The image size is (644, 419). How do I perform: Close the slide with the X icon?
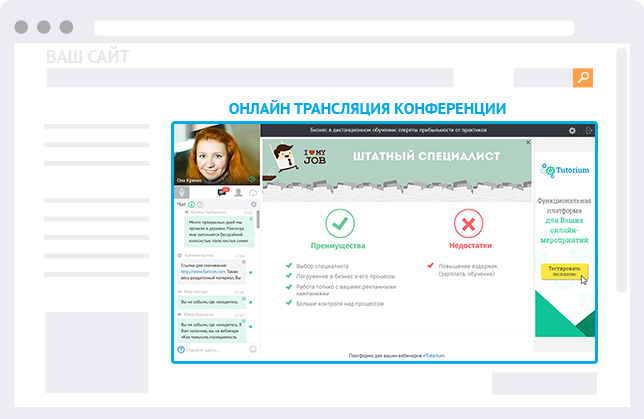(x=528, y=142)
